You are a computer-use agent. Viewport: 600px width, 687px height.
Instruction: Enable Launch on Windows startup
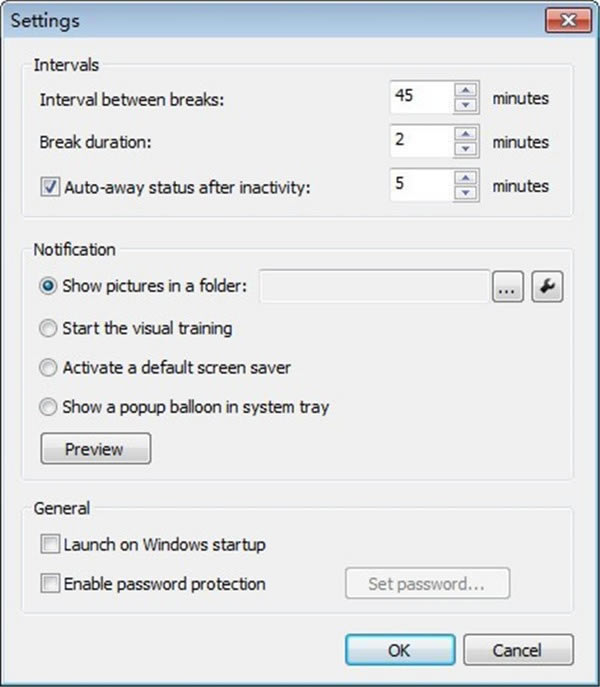tap(50, 545)
